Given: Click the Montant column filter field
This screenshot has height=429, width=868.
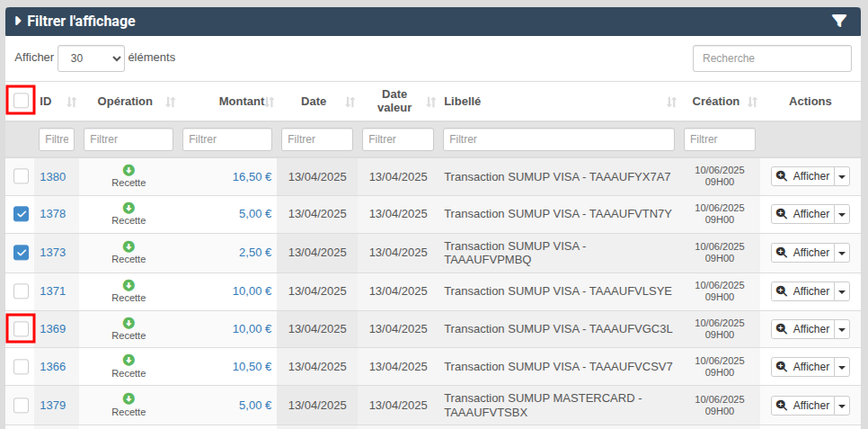Looking at the screenshot, I should (227, 139).
